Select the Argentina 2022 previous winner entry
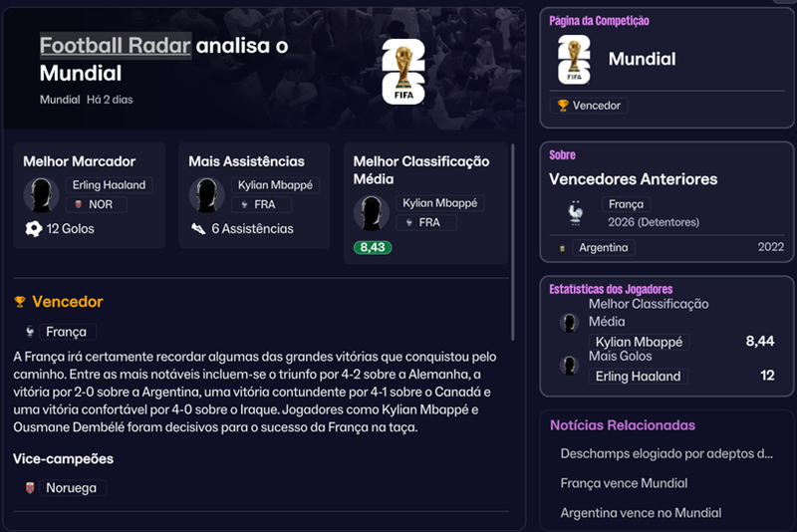Screen dimensions: 797x532 [x=666, y=247]
